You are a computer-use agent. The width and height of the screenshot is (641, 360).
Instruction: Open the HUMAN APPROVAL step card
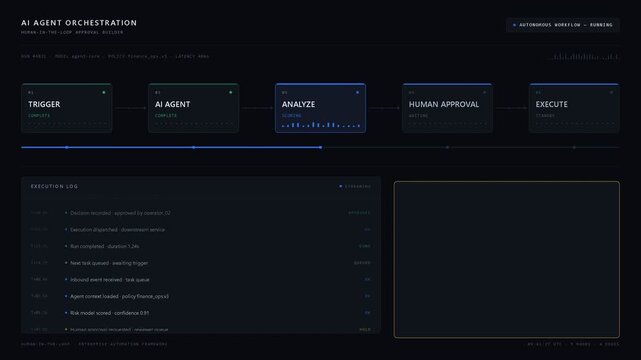[447, 108]
